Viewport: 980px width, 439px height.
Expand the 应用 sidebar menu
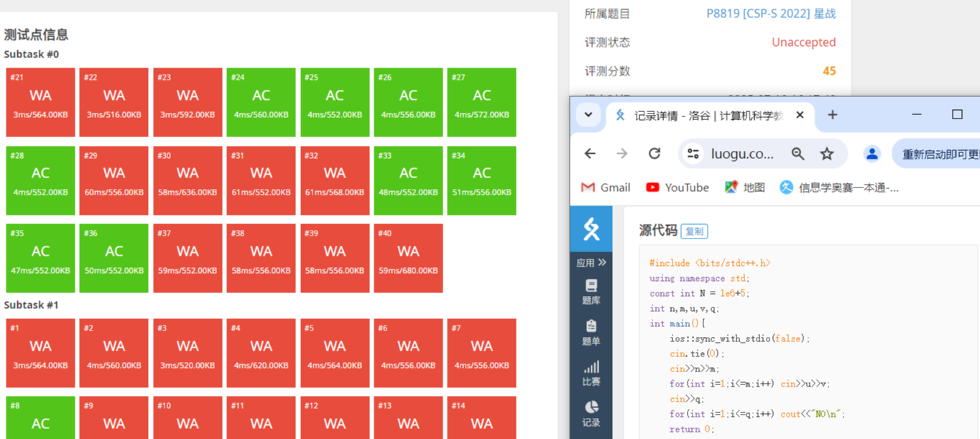point(591,263)
